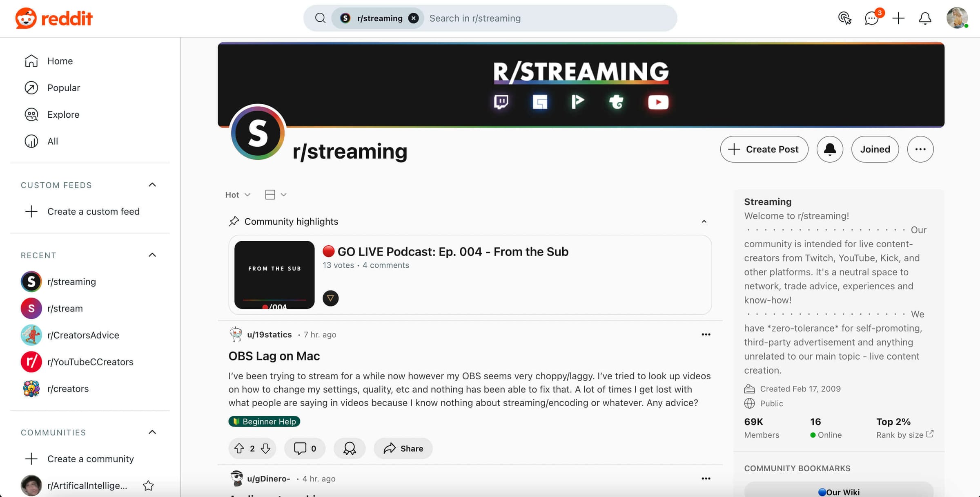Click the advertise icon in the top bar
Screen dimensions: 980x497
[845, 18]
